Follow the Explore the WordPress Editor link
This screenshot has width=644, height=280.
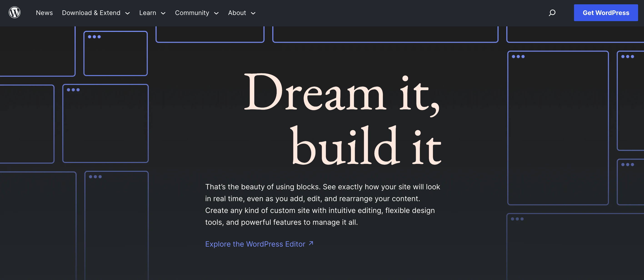255,244
